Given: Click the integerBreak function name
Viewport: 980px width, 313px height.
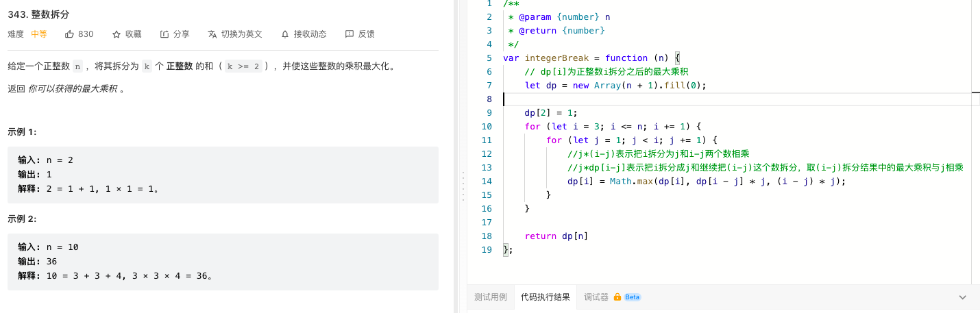Looking at the screenshot, I should (556, 58).
